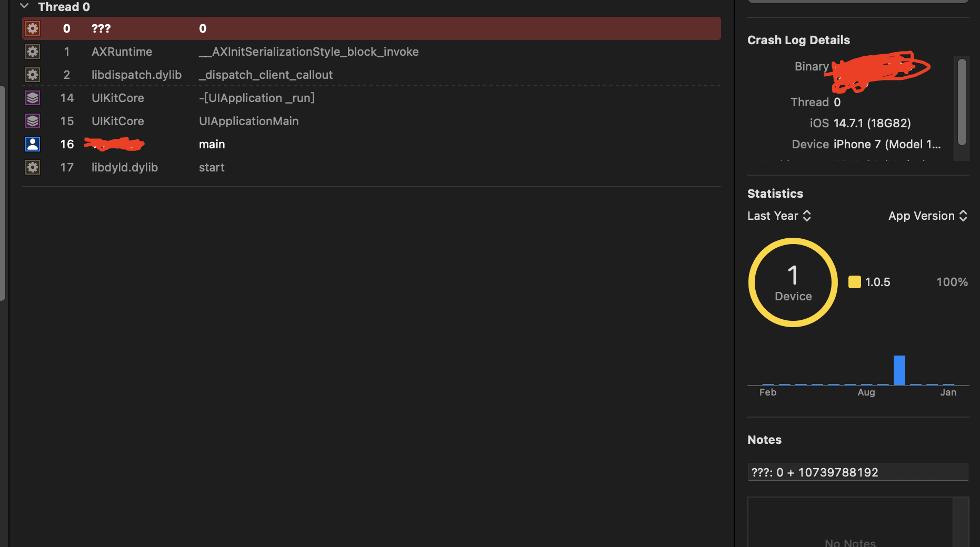
Task: Click the Aug label on histogram axis
Action: [866, 392]
